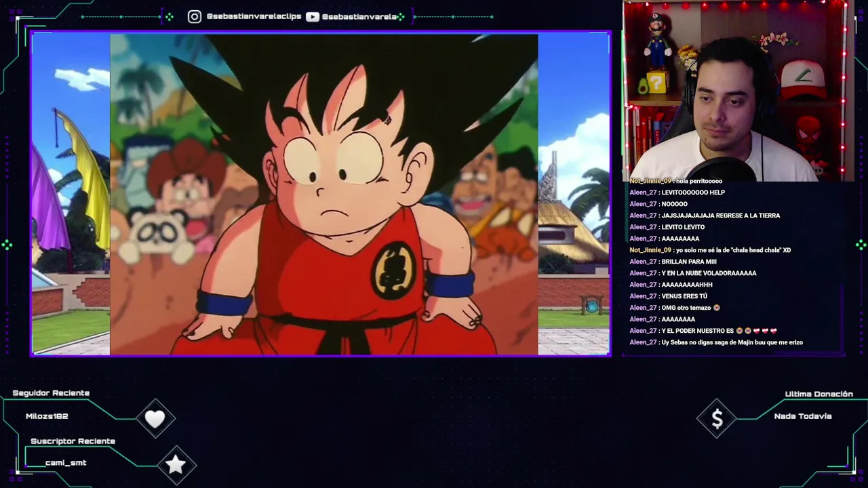This screenshot has height=488, width=868.
Task: Click chat message 'NOOOOO'
Action: pos(675,204)
